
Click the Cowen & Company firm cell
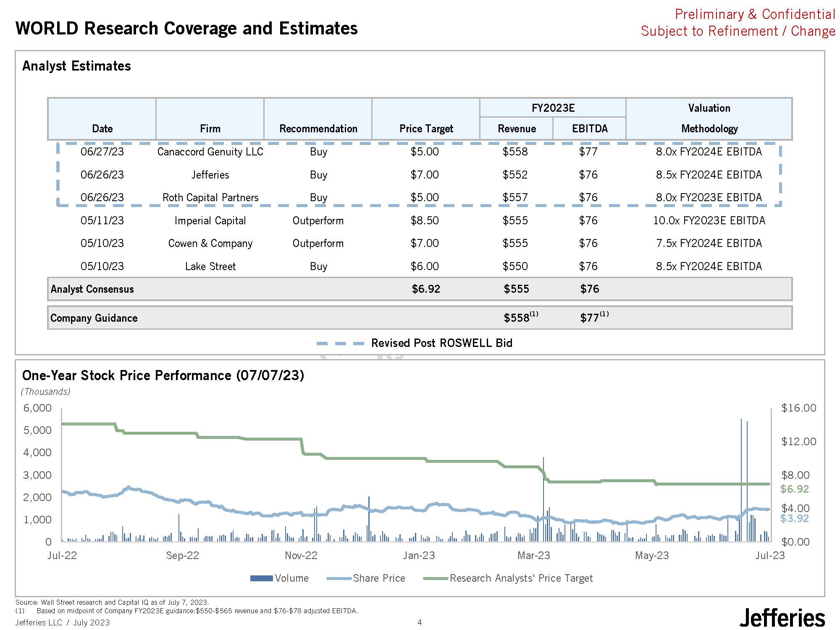coord(210,244)
